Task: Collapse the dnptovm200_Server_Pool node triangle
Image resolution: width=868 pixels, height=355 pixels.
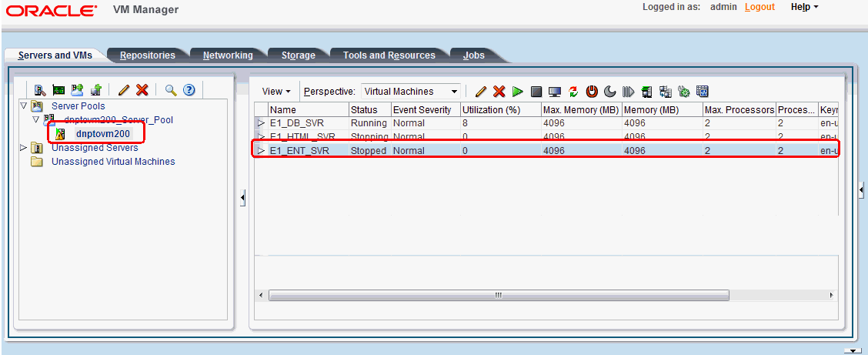Action: (36, 119)
